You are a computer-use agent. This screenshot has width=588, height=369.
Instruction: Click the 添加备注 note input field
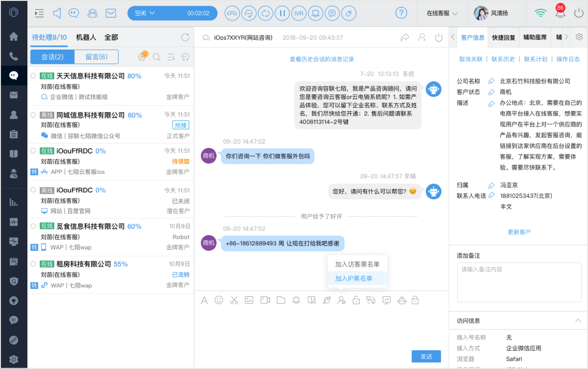(519, 282)
